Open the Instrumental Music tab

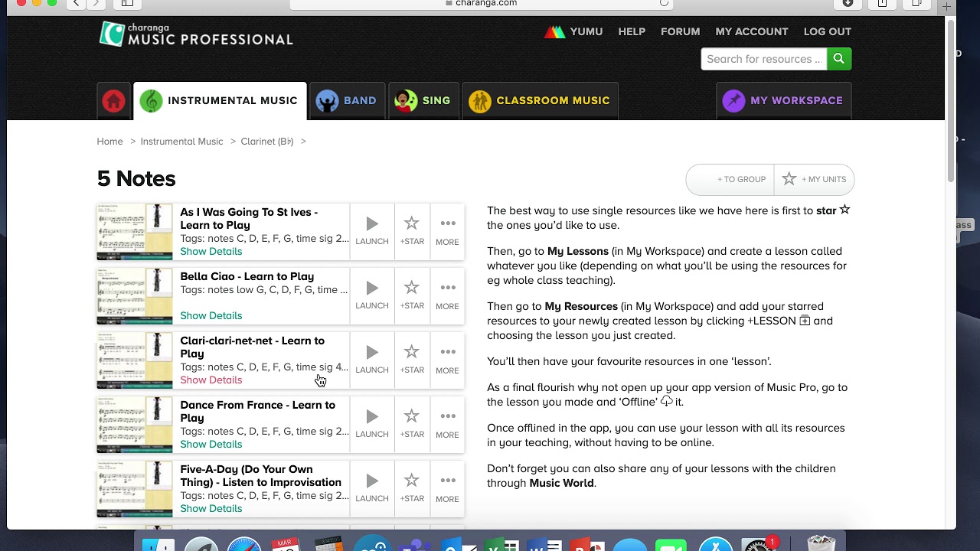pyautogui.click(x=220, y=101)
